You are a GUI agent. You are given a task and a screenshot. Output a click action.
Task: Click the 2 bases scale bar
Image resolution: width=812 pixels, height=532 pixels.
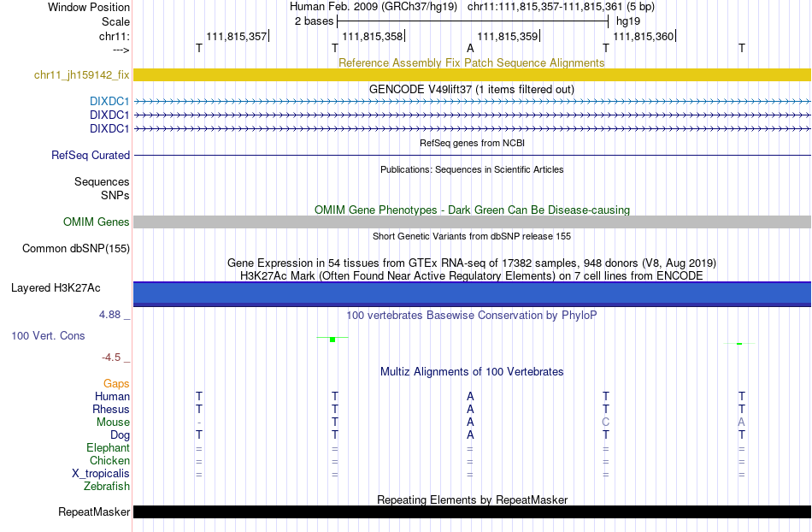coord(473,21)
